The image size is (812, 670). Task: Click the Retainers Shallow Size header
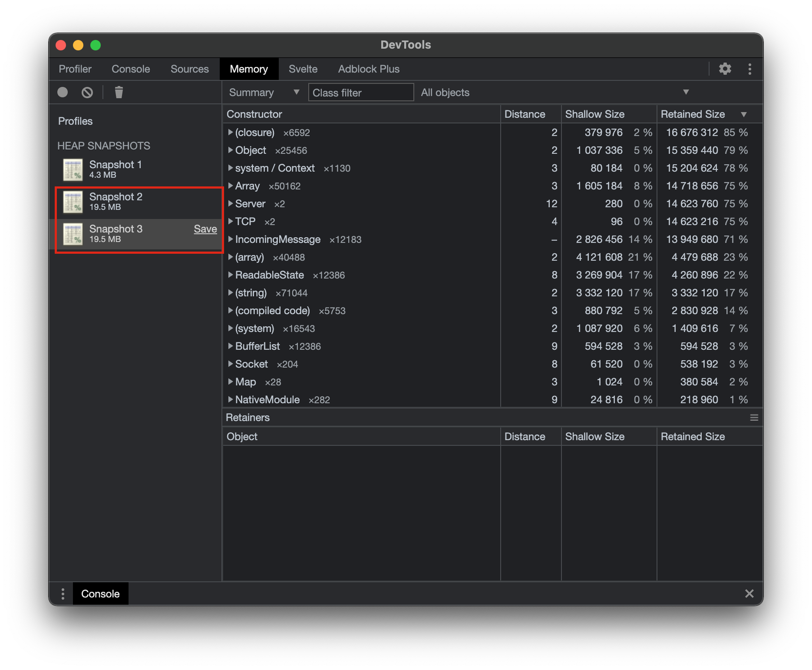pos(609,437)
